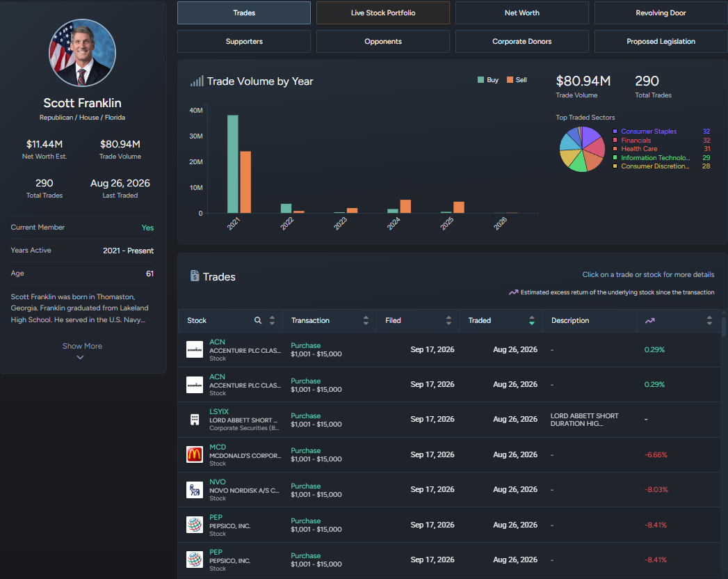The image size is (728, 579).
Task: Click the last PepsiCo logo icon
Action: click(x=195, y=560)
